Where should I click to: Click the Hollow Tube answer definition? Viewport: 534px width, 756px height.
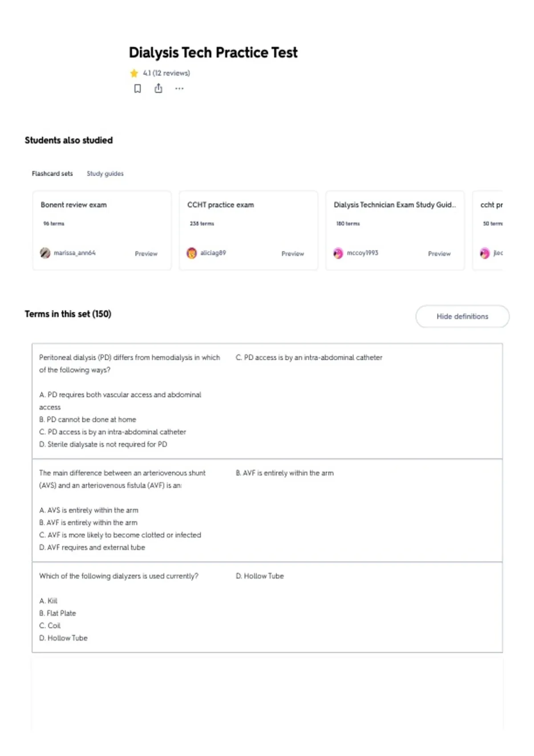click(260, 576)
